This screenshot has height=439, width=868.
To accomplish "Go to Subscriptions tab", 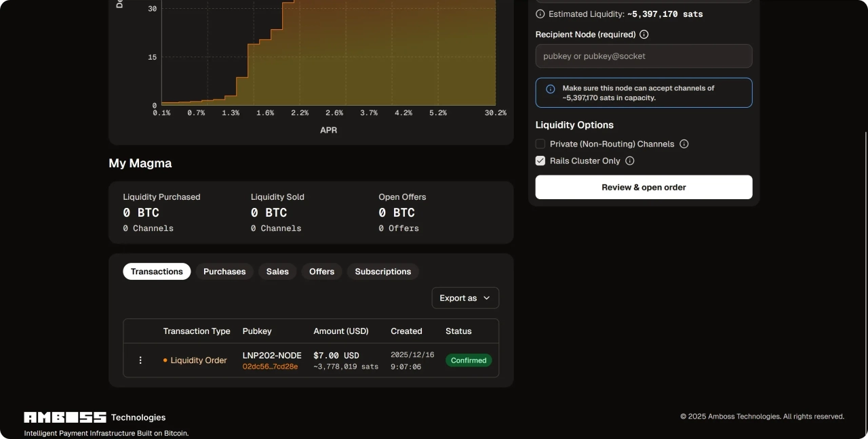I will (382, 272).
